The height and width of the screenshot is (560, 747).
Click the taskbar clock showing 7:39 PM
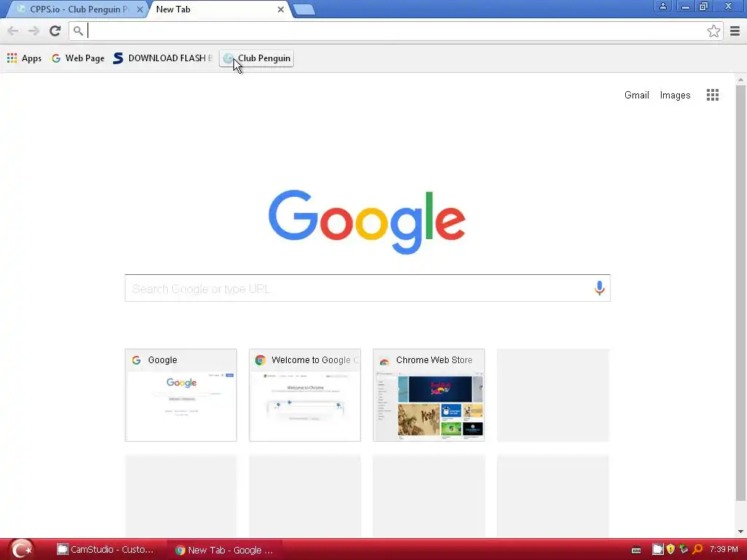723,550
